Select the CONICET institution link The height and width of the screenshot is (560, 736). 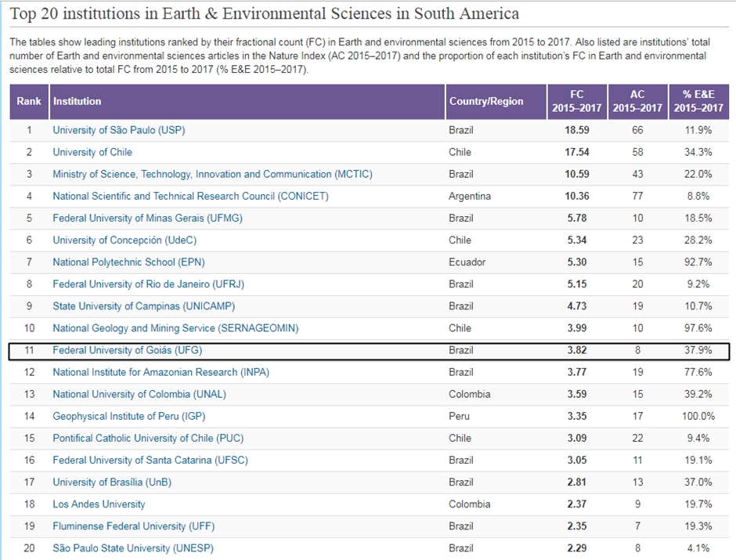190,196
